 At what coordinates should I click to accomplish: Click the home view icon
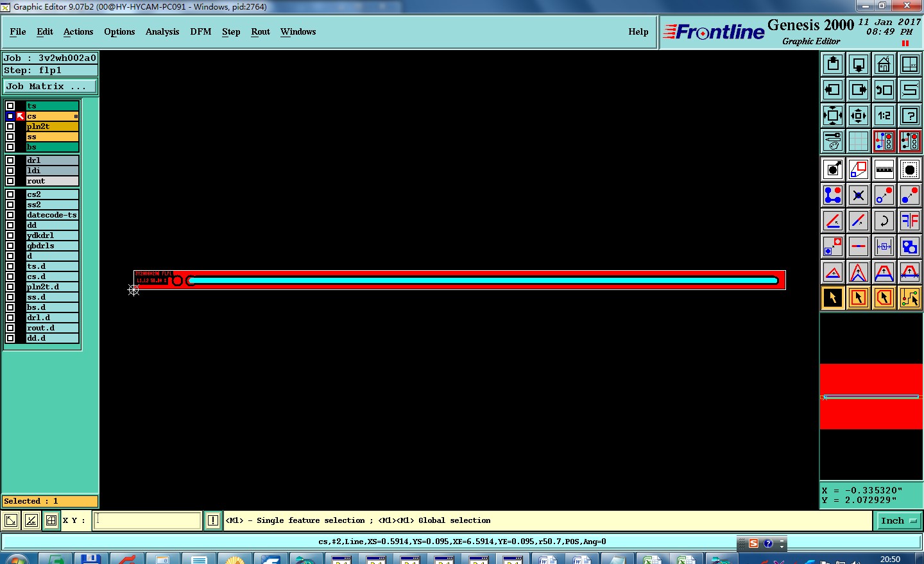click(884, 64)
